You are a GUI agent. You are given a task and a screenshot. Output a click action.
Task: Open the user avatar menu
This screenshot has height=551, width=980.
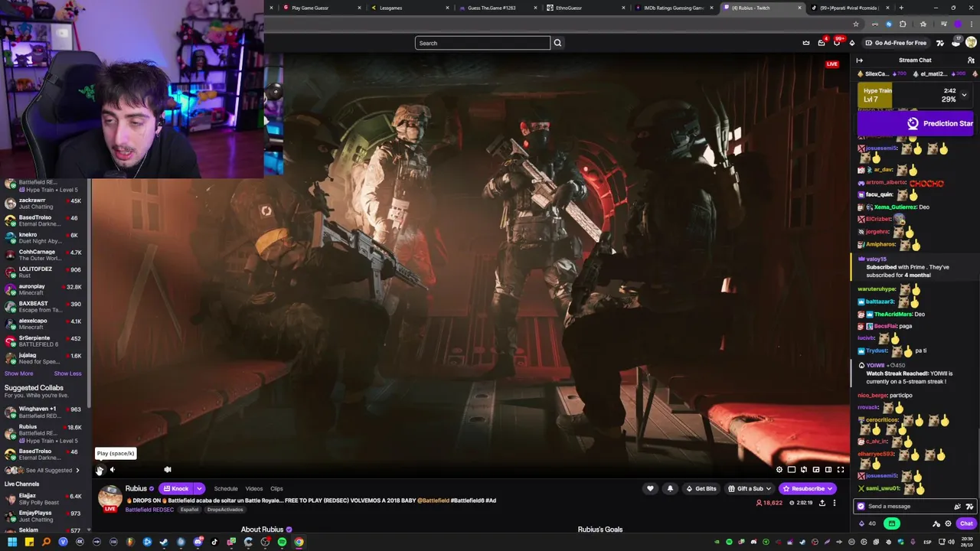click(971, 43)
